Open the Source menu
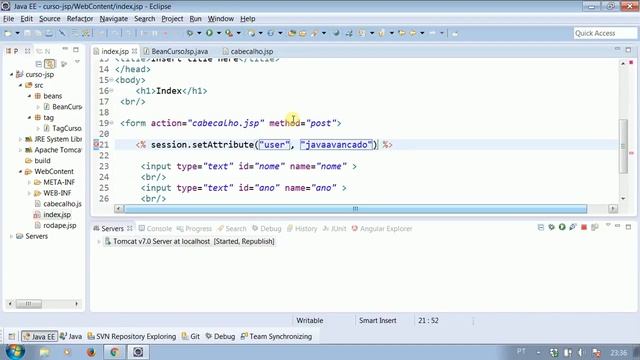Viewport: 640px width, 360px height. (x=49, y=19)
